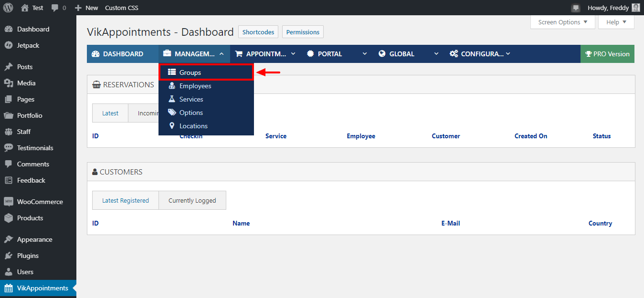Click the CONFIGURATION gears icon
The width and height of the screenshot is (644, 298).
click(454, 54)
